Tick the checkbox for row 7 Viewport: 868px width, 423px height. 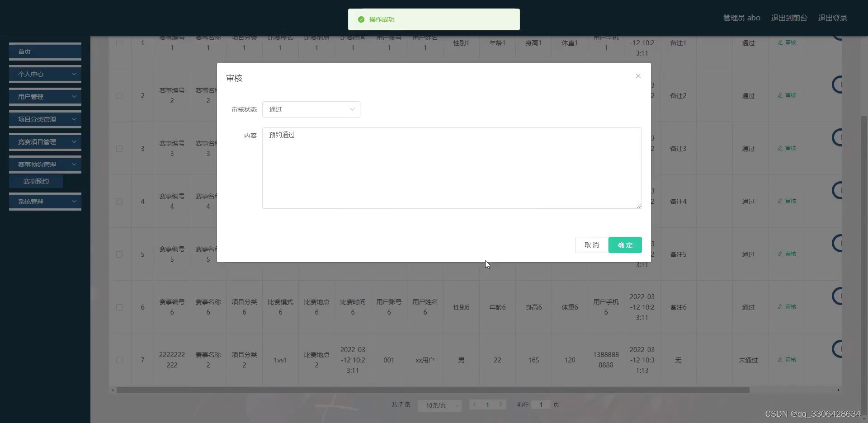pos(119,360)
